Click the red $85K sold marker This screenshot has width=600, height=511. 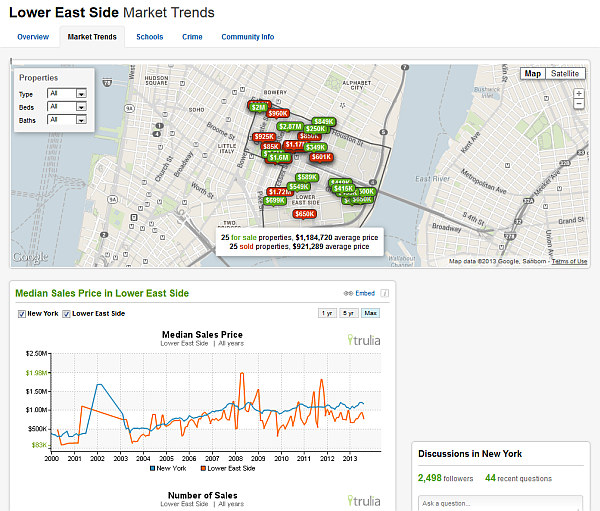(271, 146)
